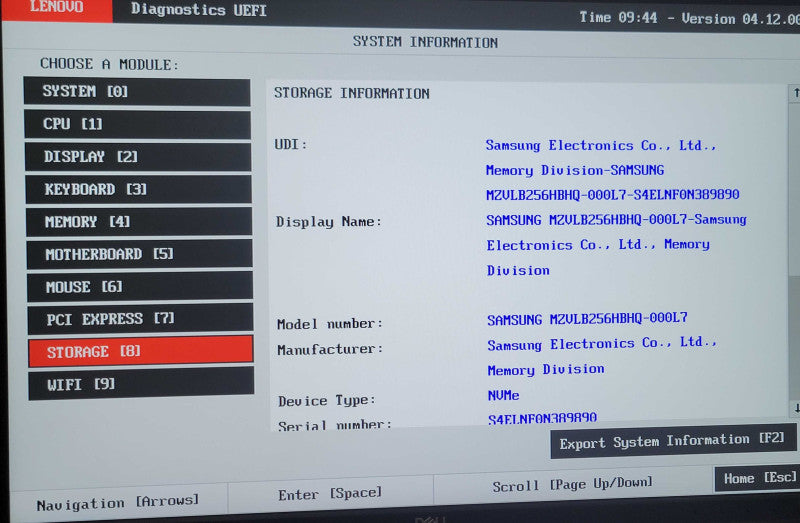Click the Display Name label
Screen dimensions: 800x523
pyautogui.click(x=329, y=222)
